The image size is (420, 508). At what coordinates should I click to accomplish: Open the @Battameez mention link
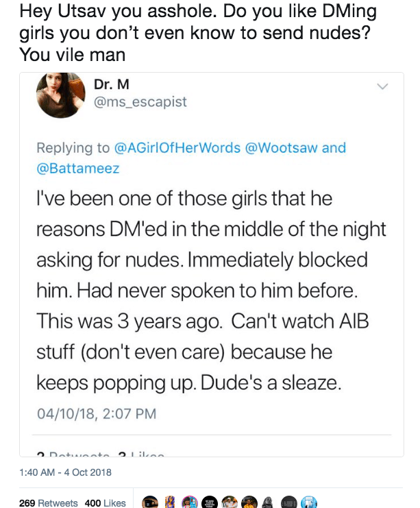[77, 168]
